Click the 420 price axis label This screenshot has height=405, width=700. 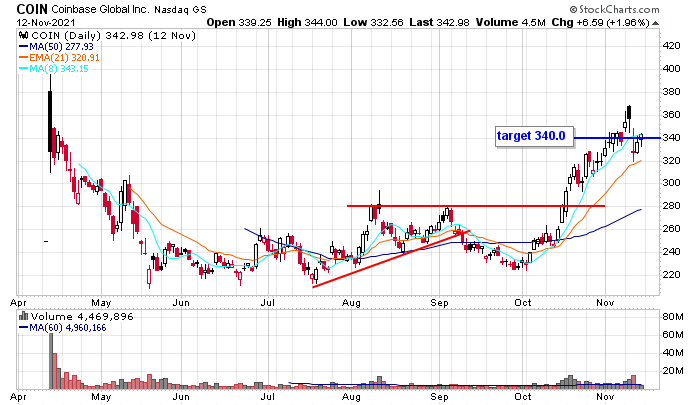(672, 46)
